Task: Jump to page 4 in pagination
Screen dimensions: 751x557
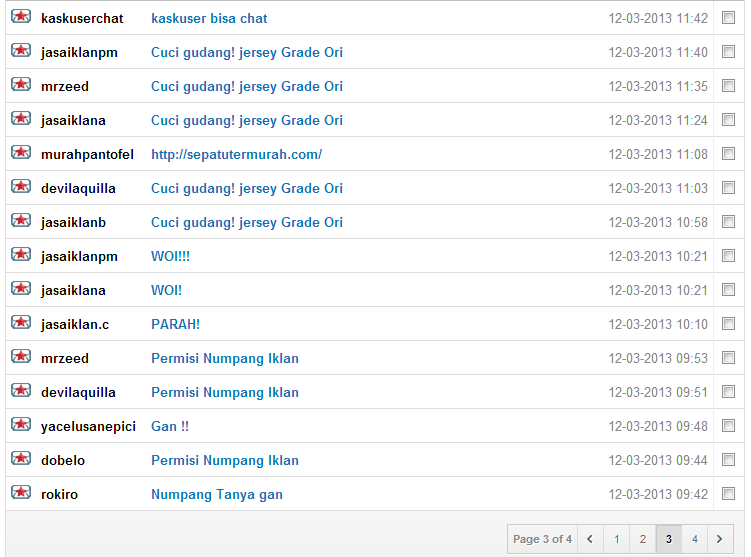Action: pyautogui.click(x=694, y=539)
